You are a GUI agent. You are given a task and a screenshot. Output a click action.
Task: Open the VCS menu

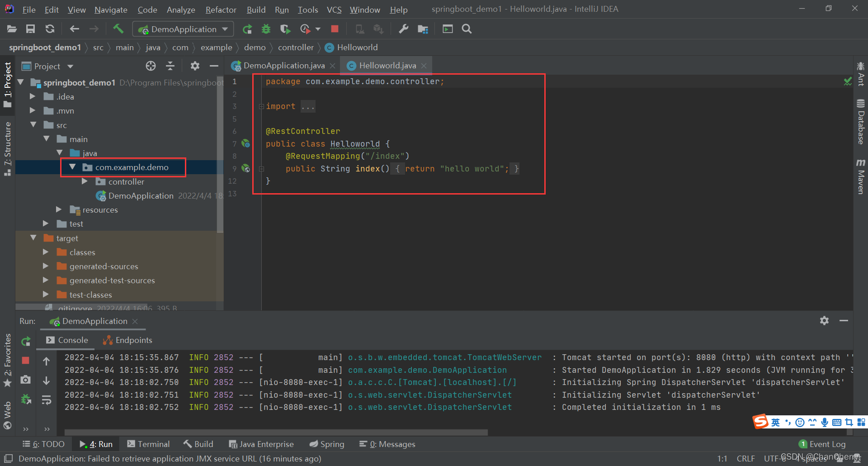point(334,10)
